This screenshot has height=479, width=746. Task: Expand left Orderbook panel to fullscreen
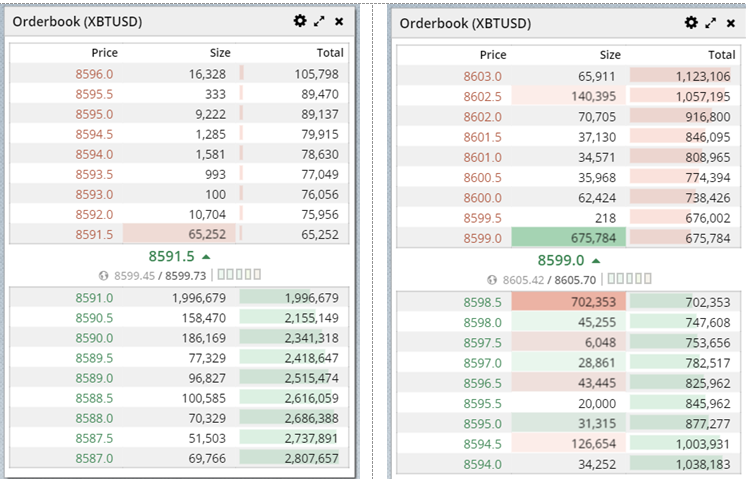(319, 21)
